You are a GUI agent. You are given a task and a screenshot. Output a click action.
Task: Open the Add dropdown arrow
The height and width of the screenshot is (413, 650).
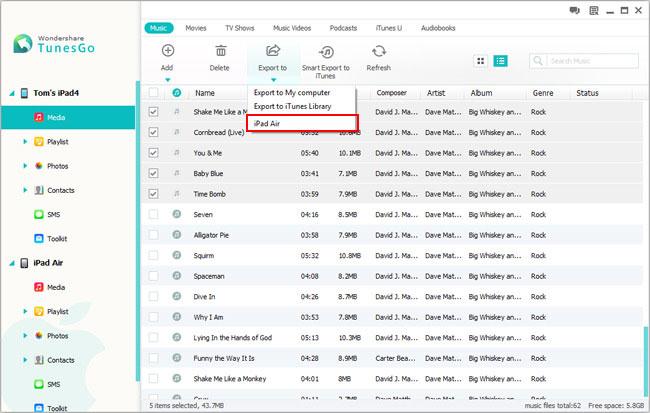point(167,79)
